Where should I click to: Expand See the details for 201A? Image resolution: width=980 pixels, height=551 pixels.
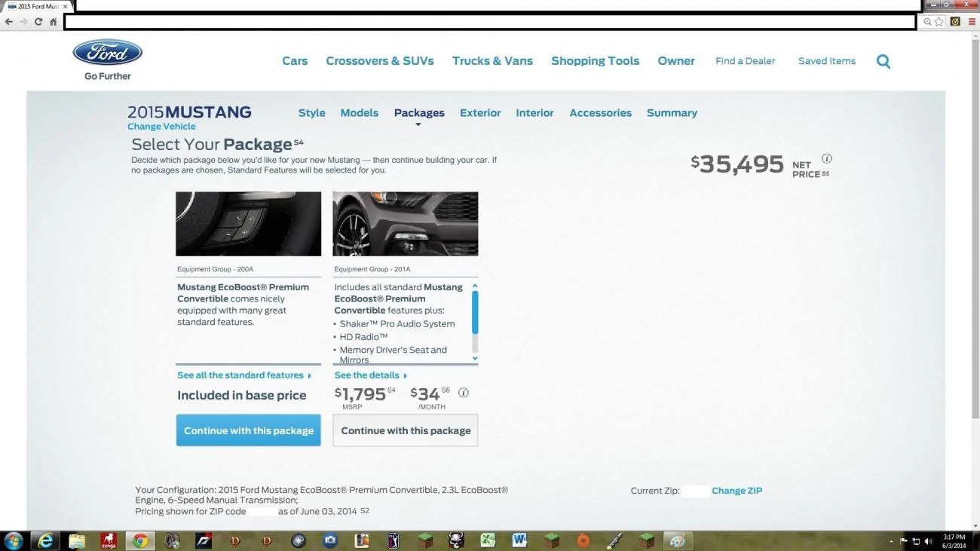coord(371,375)
